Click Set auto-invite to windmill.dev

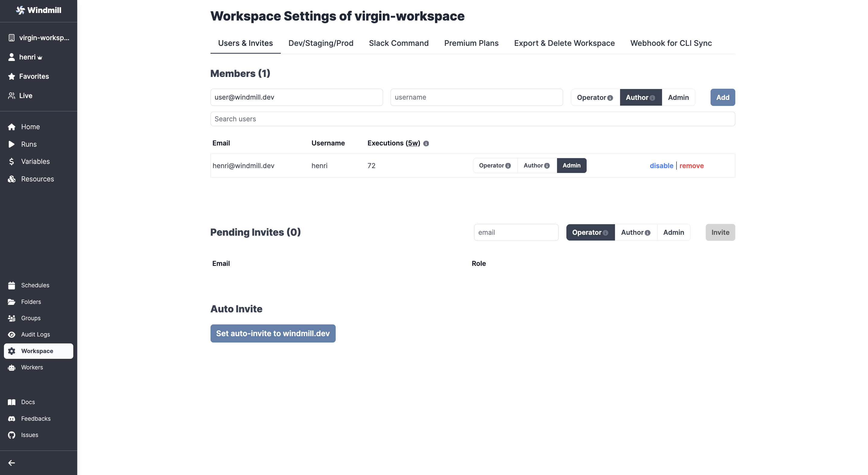tap(272, 333)
